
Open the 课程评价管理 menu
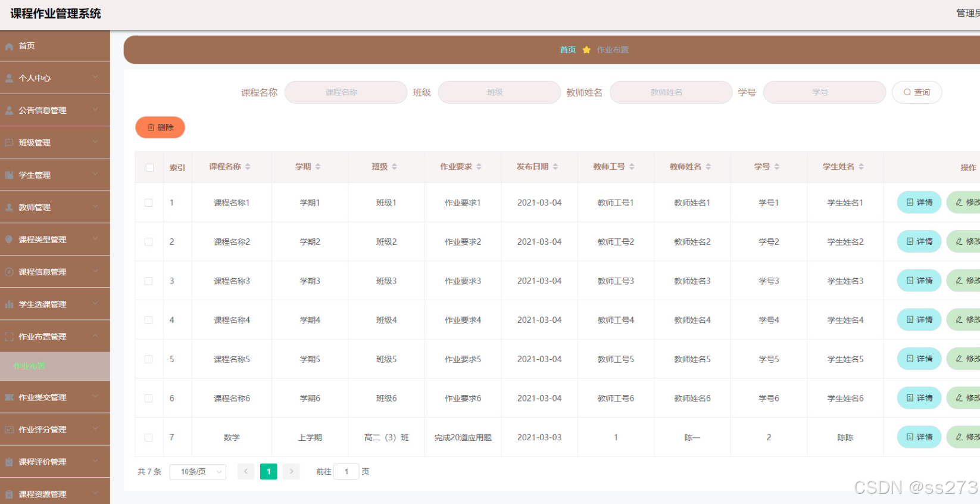click(55, 462)
